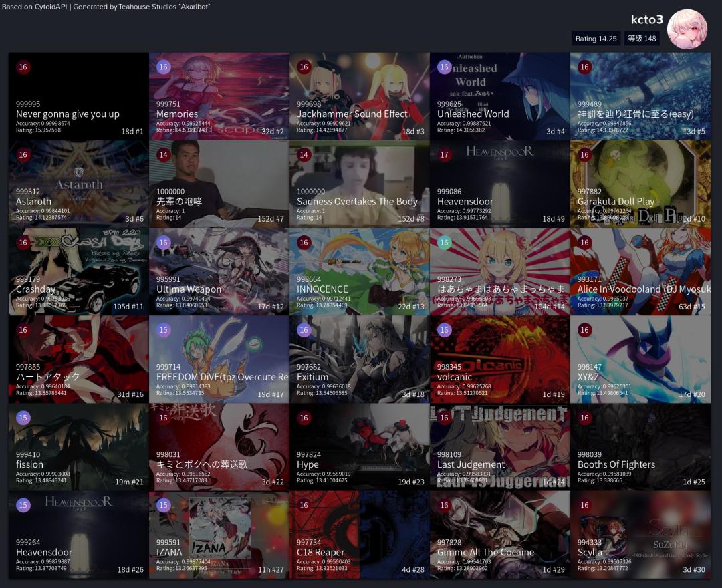Screen dimensions: 722x588
Task: Click the kcto3 profile avatar
Action: point(687,29)
